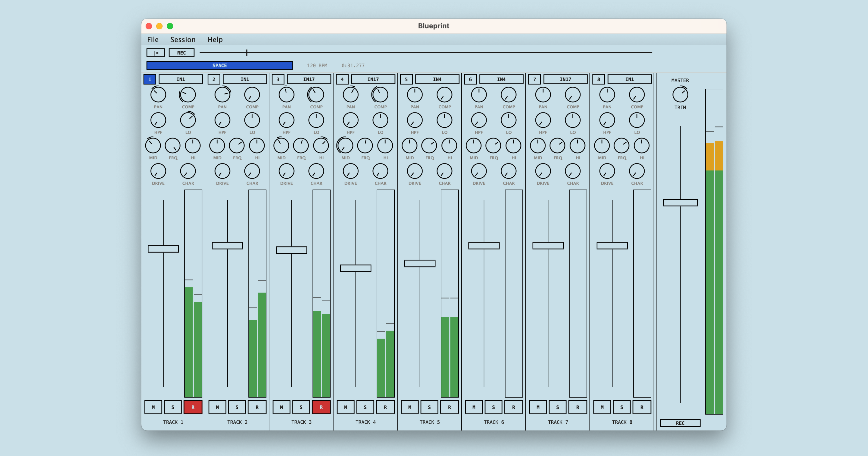Click the REC button in the transport bar
The height and width of the screenshot is (456, 868).
tap(181, 53)
